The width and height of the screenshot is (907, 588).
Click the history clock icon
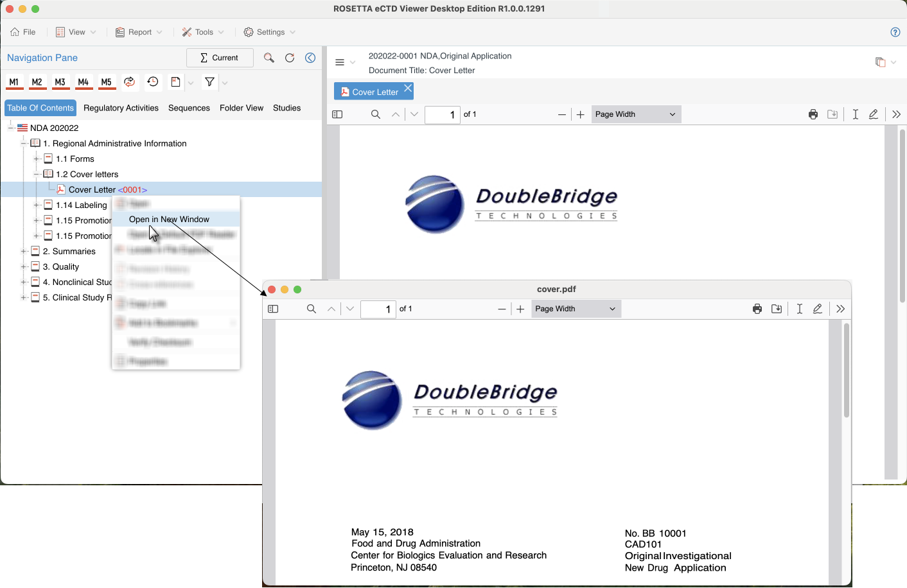point(153,82)
